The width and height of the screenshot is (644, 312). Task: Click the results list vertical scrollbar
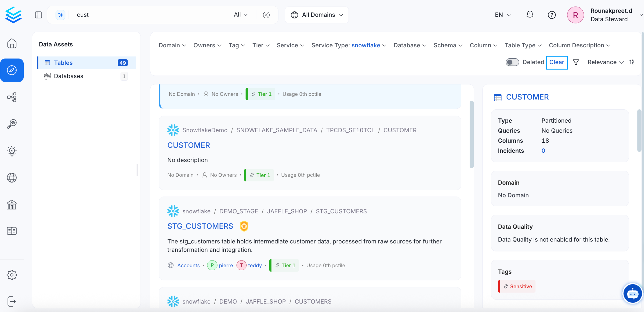(472, 135)
